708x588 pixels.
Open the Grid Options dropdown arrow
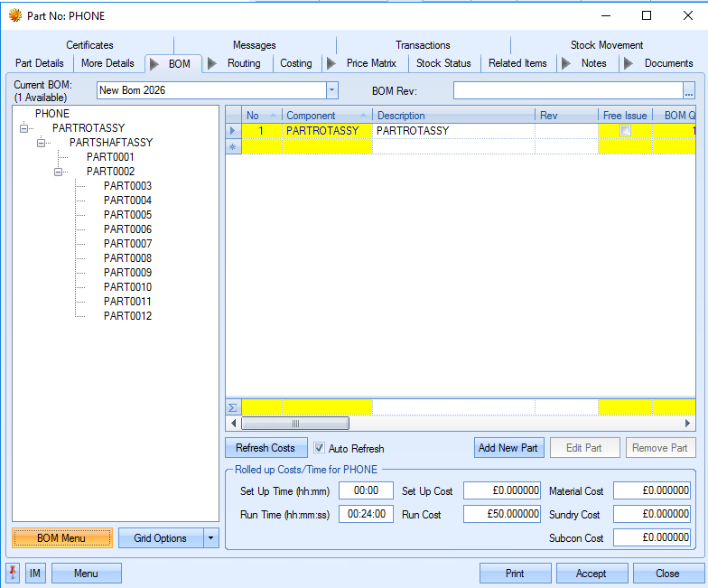211,538
